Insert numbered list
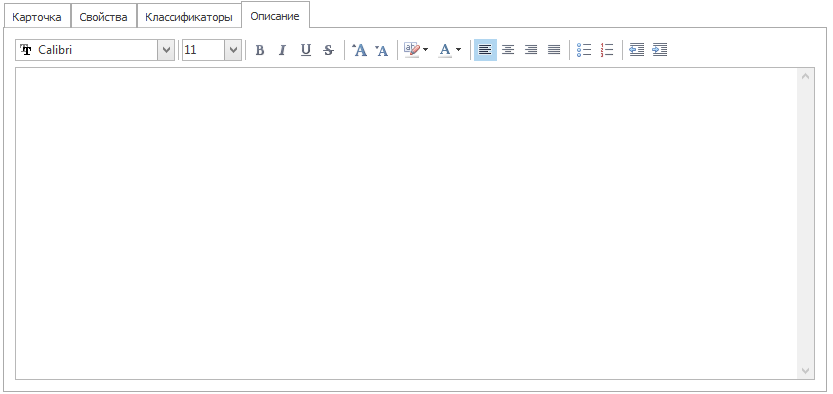 (x=607, y=50)
